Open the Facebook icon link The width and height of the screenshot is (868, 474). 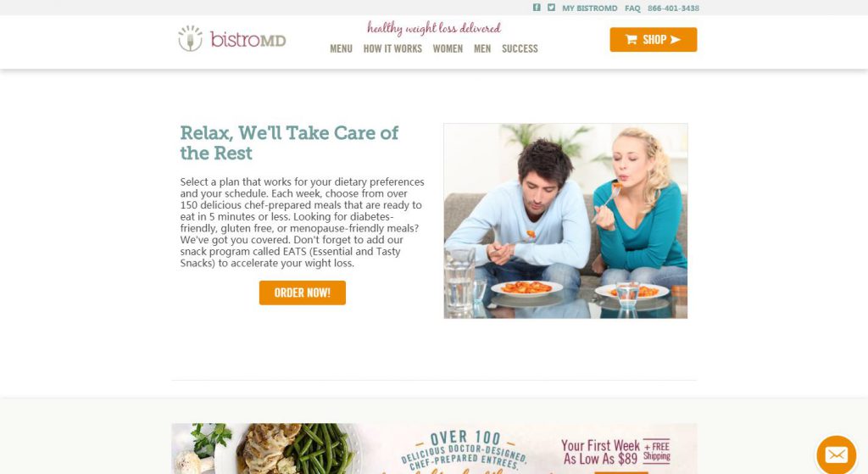pyautogui.click(x=537, y=8)
